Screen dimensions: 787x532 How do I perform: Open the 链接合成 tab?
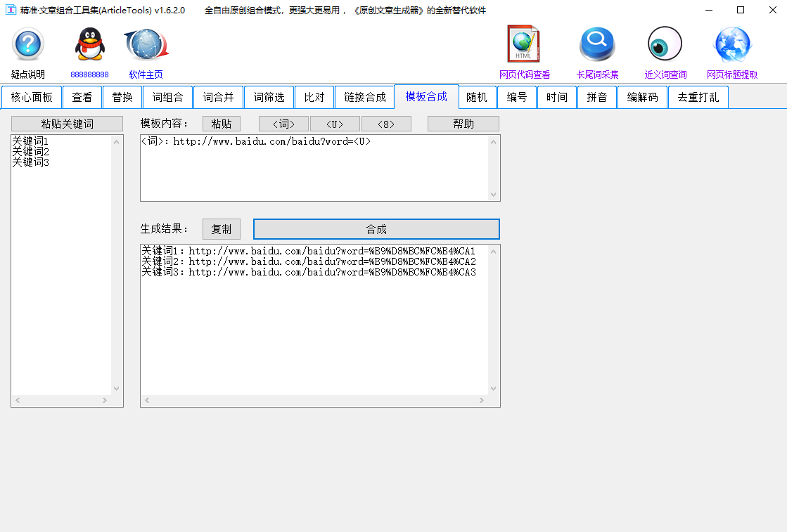tap(365, 97)
